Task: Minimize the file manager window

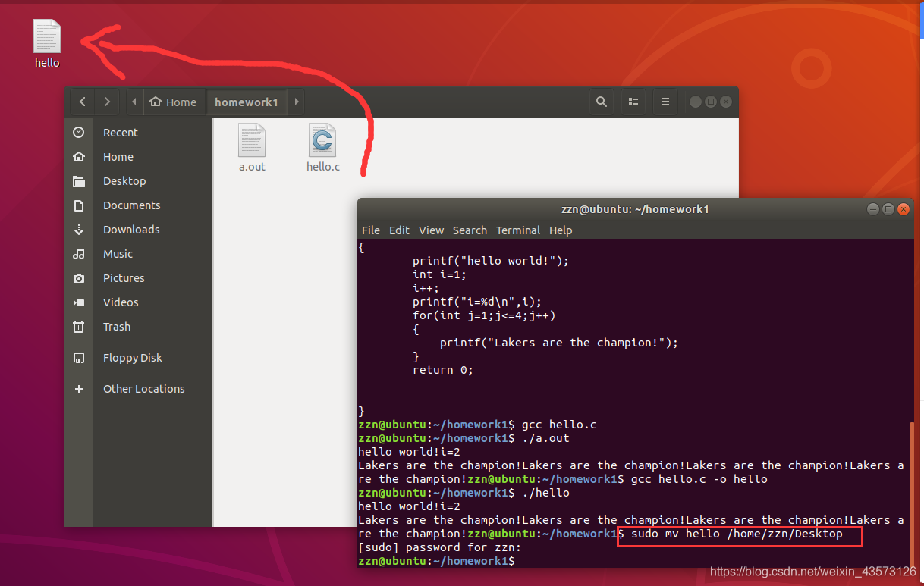Action: pyautogui.click(x=694, y=102)
